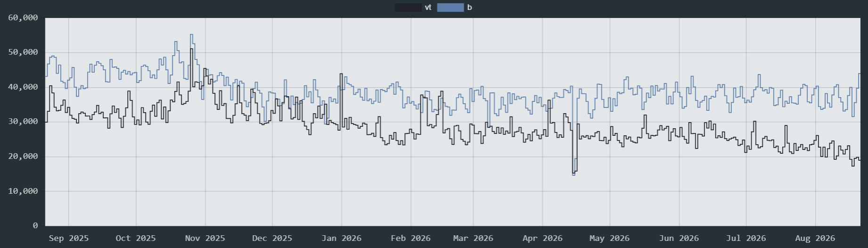
Task: Select the Oct 2025 axis label
Action: click(x=136, y=238)
